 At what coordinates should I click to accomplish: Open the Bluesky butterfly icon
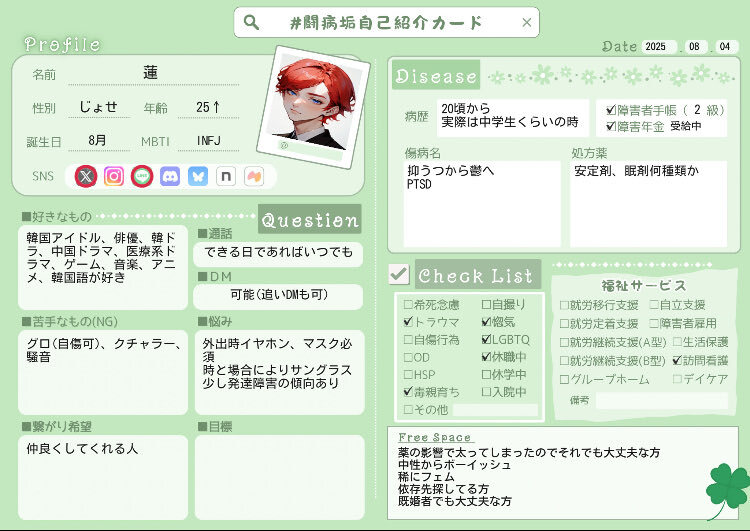coord(198,177)
